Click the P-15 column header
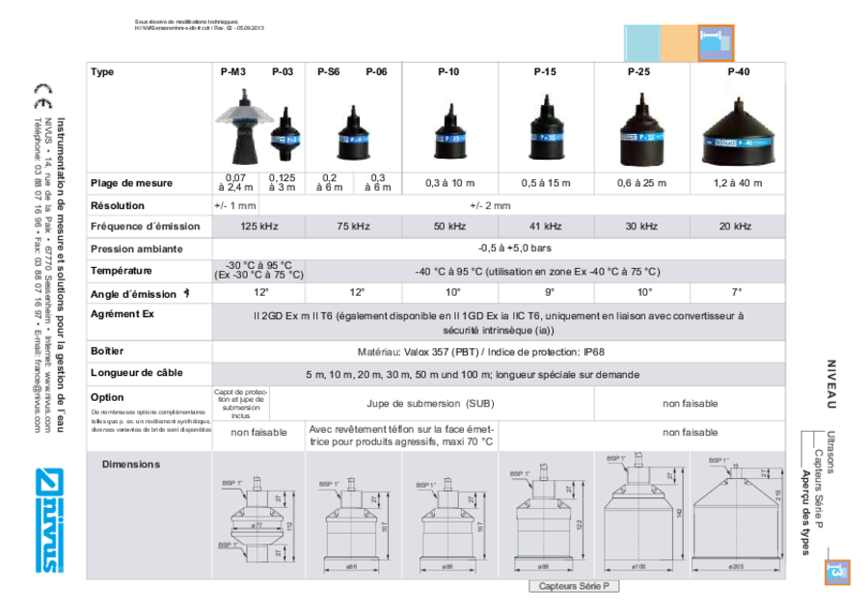Screen dimensions: 868x613 [x=545, y=72]
